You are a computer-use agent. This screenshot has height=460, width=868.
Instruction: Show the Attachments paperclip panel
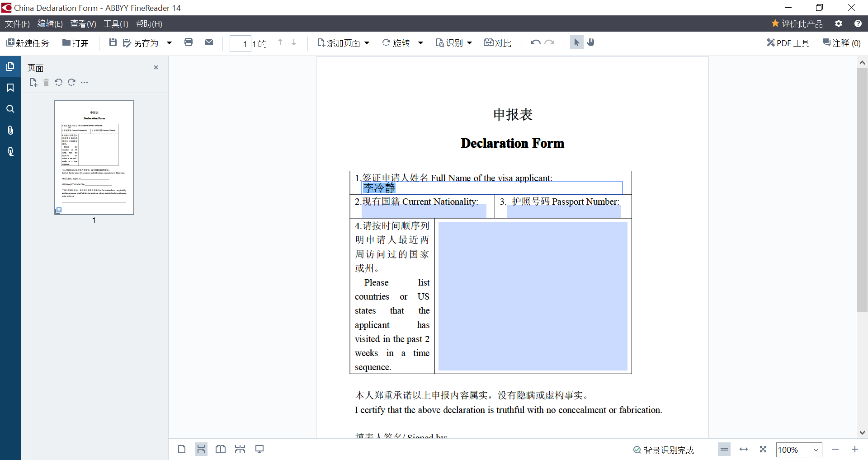click(10, 130)
